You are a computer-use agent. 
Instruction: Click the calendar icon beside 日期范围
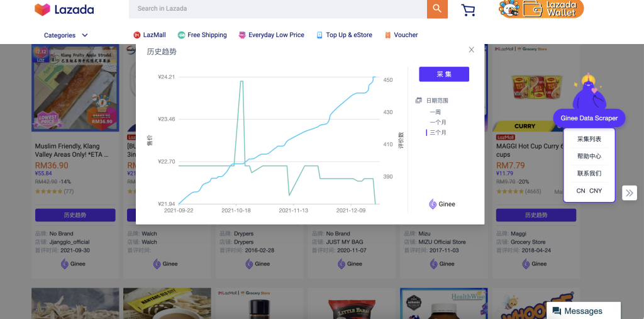(418, 100)
